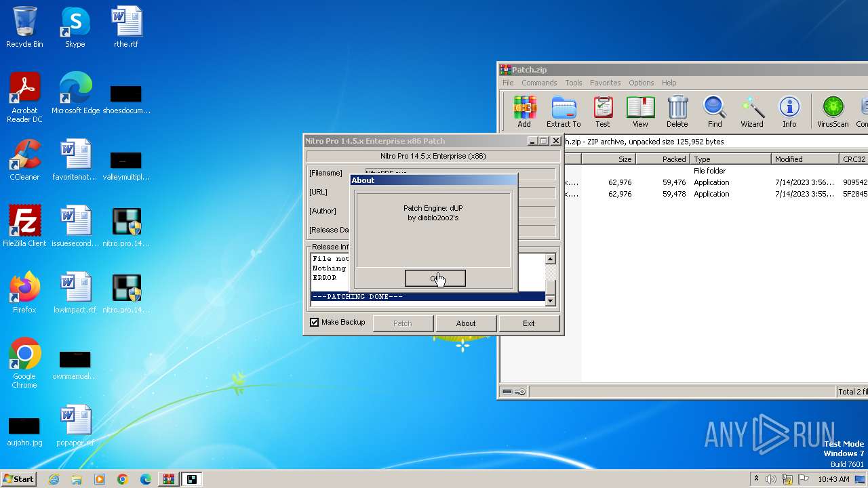Show hidden tray icons arrow
This screenshot has height=488, width=868.
(x=756, y=479)
